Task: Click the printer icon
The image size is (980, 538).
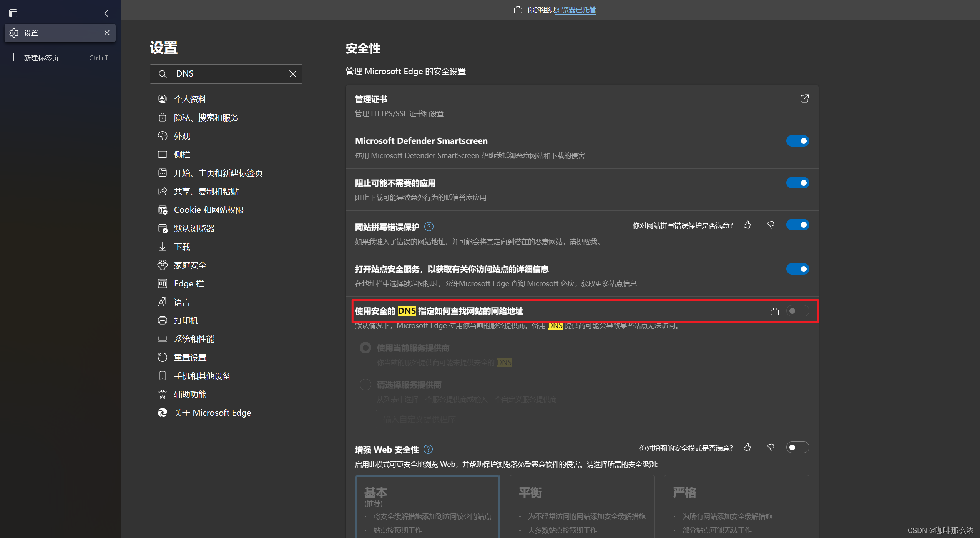Action: point(163,320)
